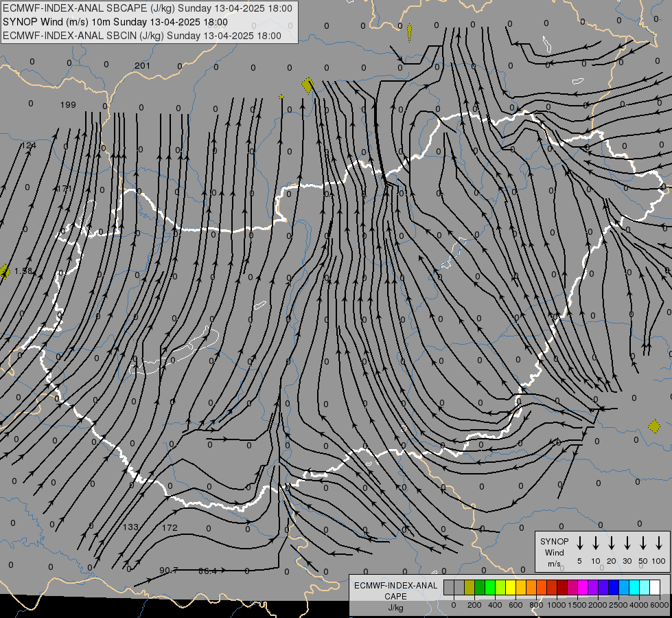Screen dimensions: 672x618
Task: Select the olive diamond in the lower-right map area
Action: [x=654, y=426]
